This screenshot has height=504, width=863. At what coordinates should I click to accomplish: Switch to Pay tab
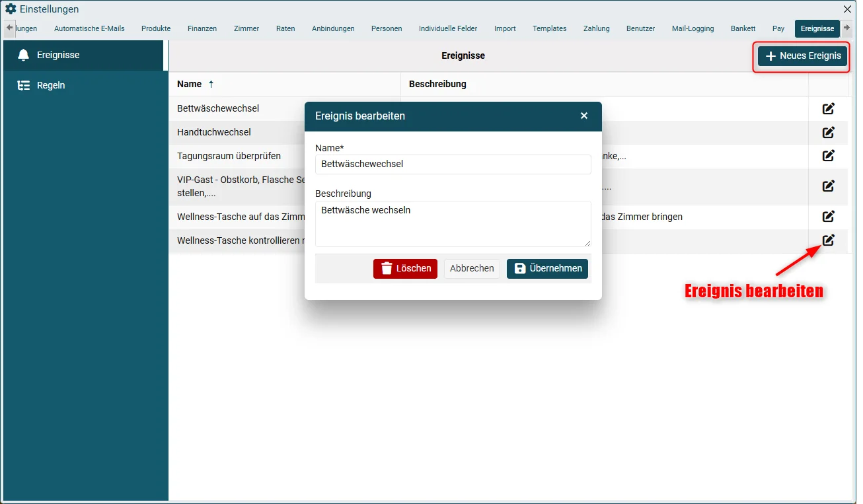click(x=778, y=28)
